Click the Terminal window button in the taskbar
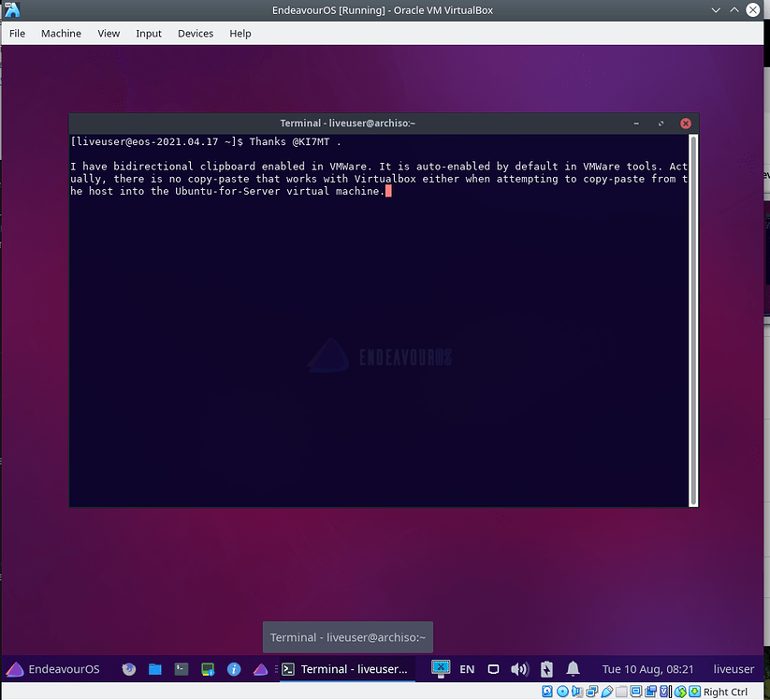 click(x=348, y=669)
